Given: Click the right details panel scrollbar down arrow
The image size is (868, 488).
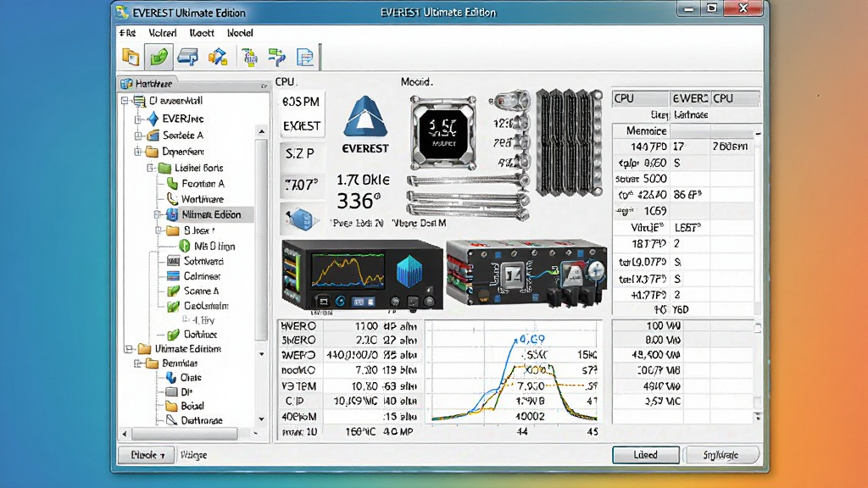Looking at the screenshot, I should (x=758, y=417).
